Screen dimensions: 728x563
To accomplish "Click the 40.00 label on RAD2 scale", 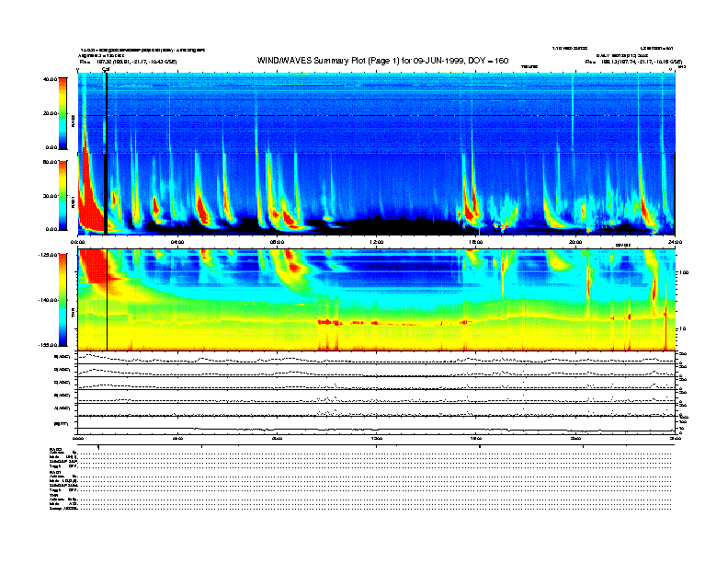I will pyautogui.click(x=50, y=79).
